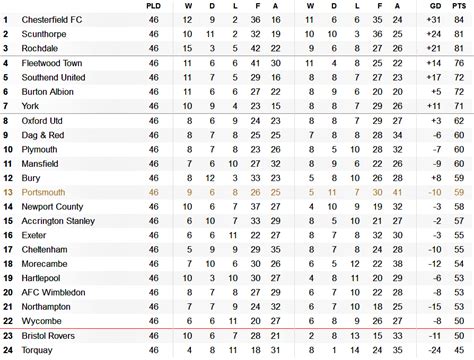474x360 pixels.
Task: Open the Newport County team link
Action: 52,207
